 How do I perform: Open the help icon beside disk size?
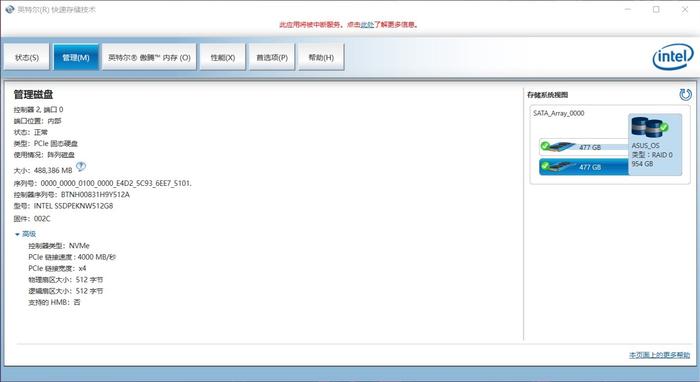[x=80, y=167]
